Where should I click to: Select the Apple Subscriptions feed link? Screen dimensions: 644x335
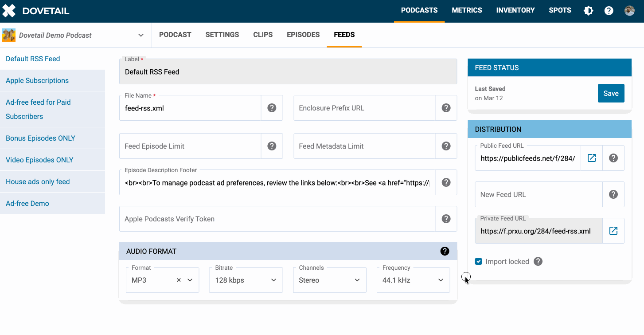pos(37,80)
